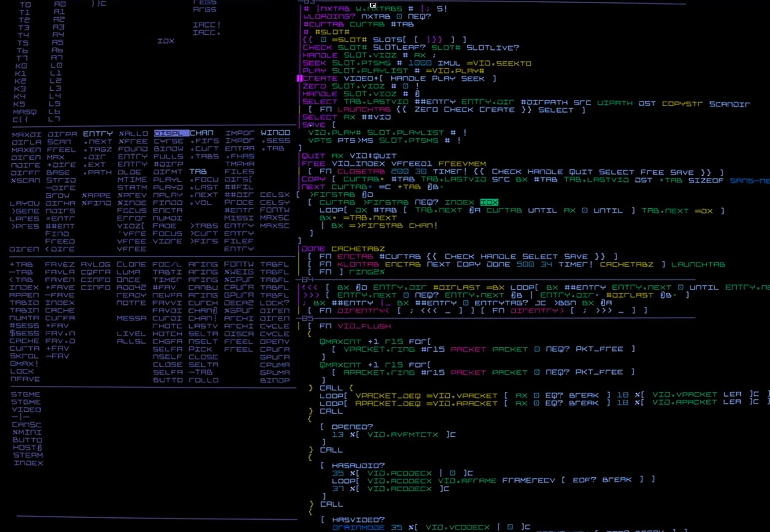This screenshot has height=532, width=770.
Task: Click the green highlighted IDX token in the code
Action: point(489,202)
